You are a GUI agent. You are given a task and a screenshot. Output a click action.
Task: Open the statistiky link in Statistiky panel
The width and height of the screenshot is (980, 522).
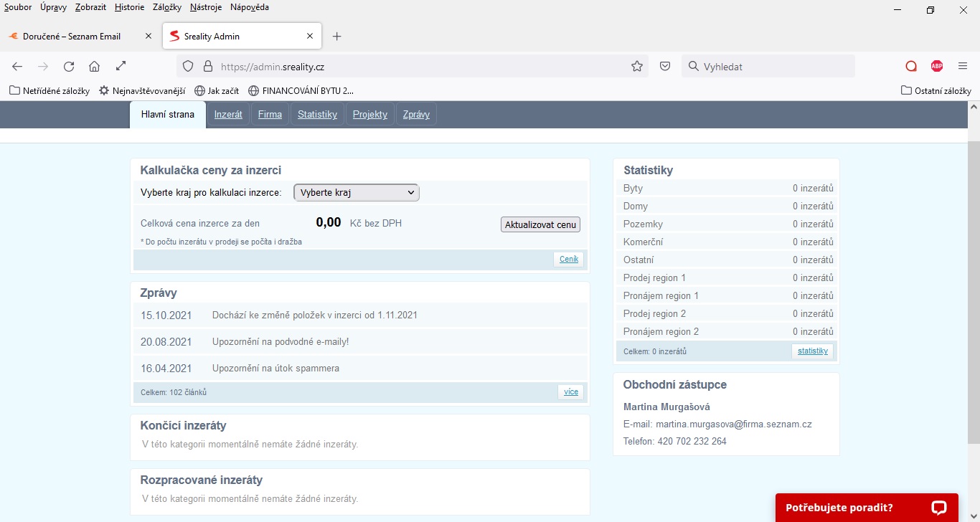coord(813,351)
